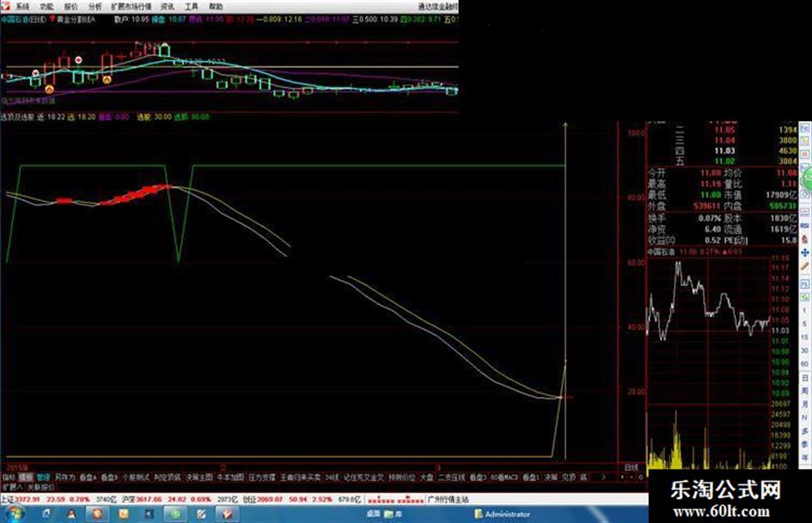Switch to the 个股测试 template
Image resolution: width=812 pixels, height=523 pixels.
136,477
